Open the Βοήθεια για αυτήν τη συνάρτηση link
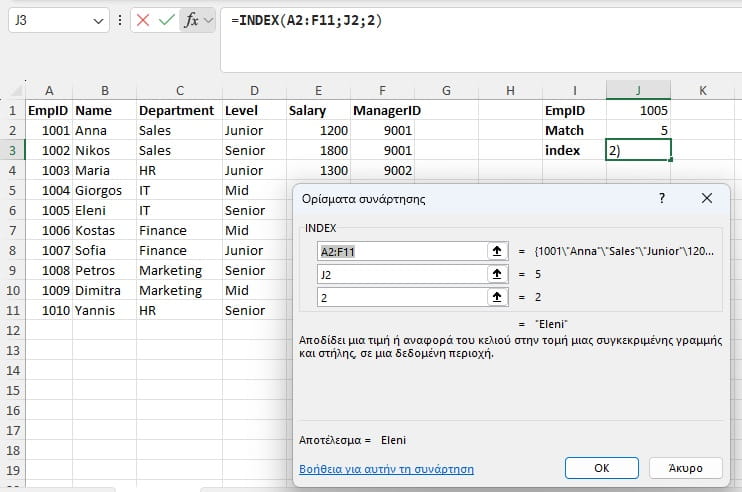The image size is (742, 492). point(386,469)
